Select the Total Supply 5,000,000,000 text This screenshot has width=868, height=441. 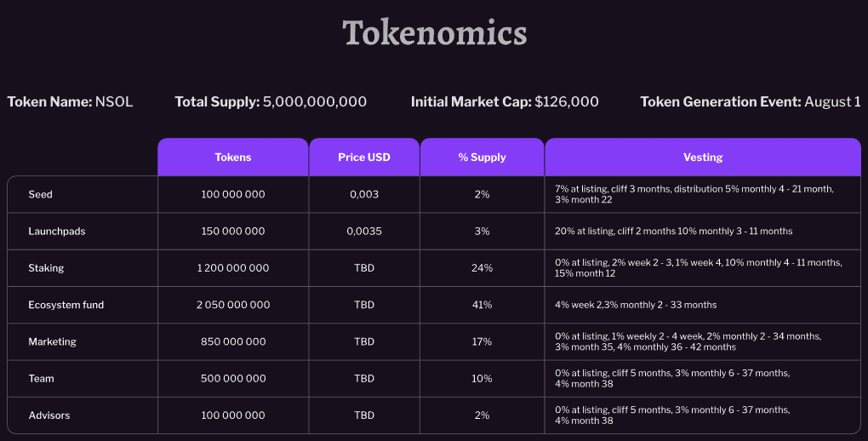coord(271,102)
